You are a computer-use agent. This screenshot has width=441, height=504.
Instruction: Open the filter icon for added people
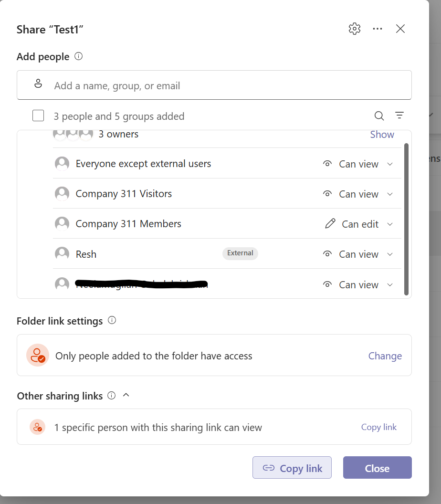pyautogui.click(x=399, y=115)
